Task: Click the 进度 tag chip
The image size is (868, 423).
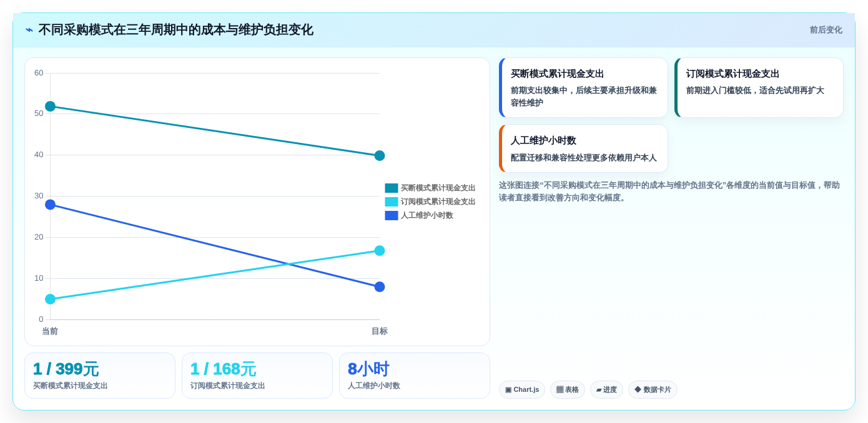Action: 606,390
